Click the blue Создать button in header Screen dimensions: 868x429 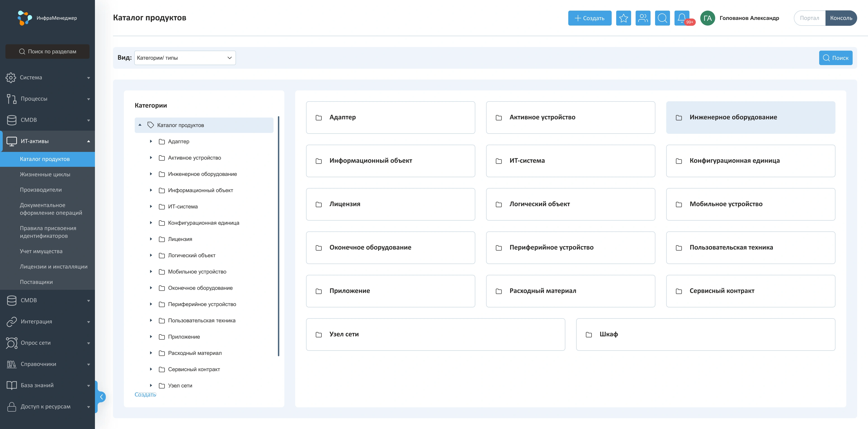[x=589, y=18]
